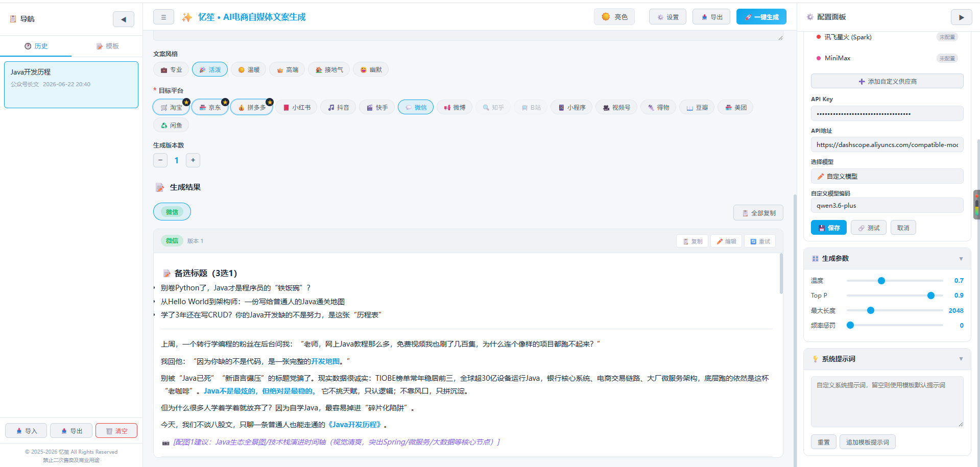Decrease generated version count with minus

coord(160,160)
